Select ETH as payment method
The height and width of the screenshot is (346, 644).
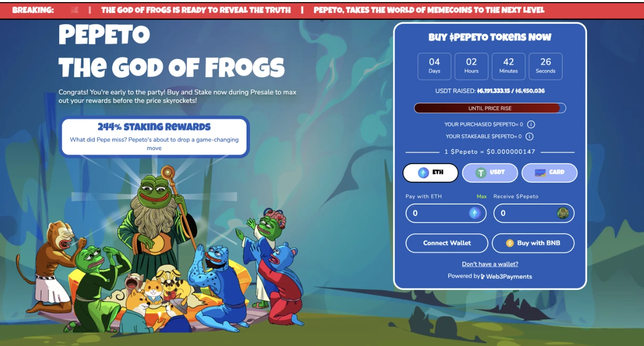click(x=431, y=173)
